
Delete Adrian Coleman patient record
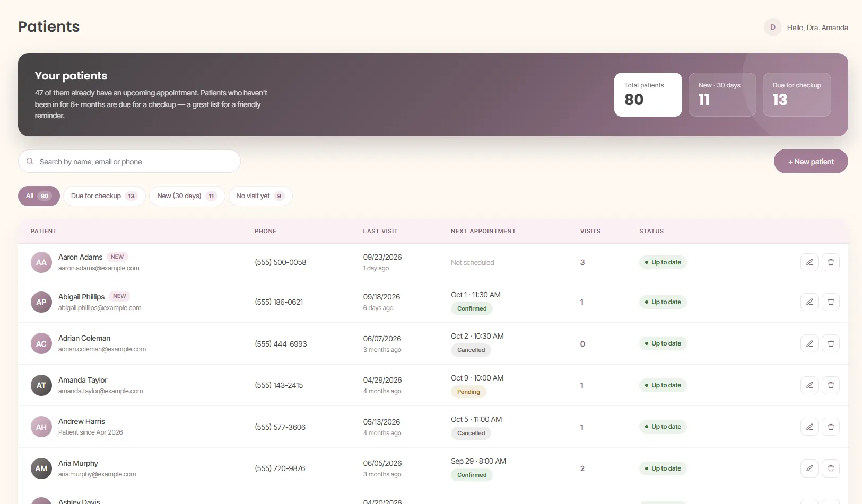pos(831,343)
